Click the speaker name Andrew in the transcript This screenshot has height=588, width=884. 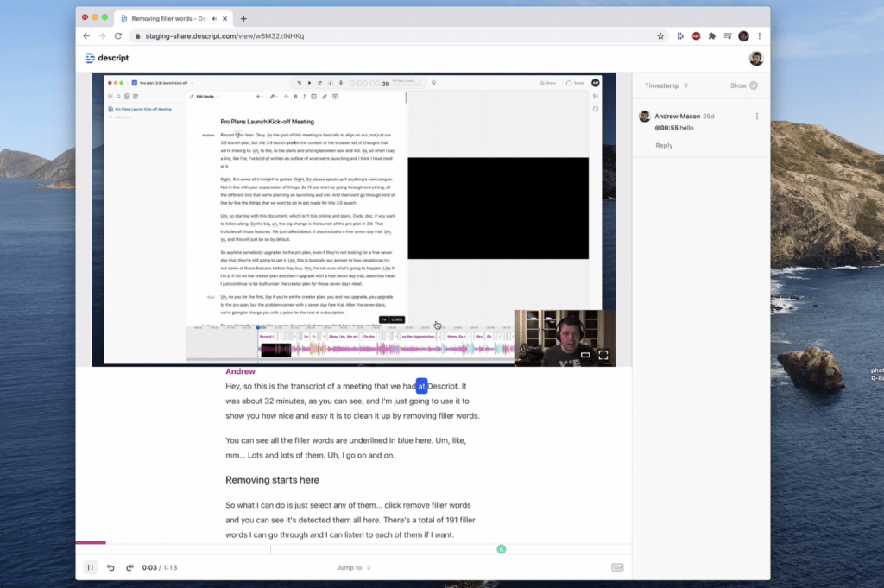point(240,371)
